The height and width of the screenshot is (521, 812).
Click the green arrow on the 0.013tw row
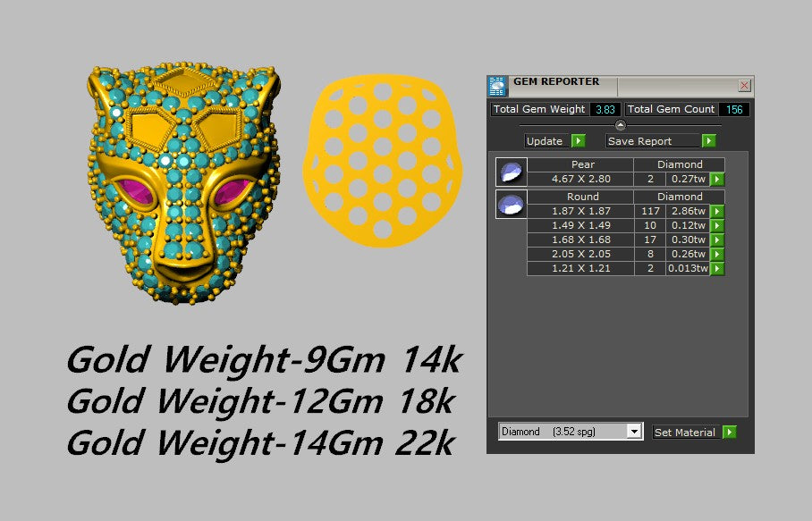pos(717,267)
